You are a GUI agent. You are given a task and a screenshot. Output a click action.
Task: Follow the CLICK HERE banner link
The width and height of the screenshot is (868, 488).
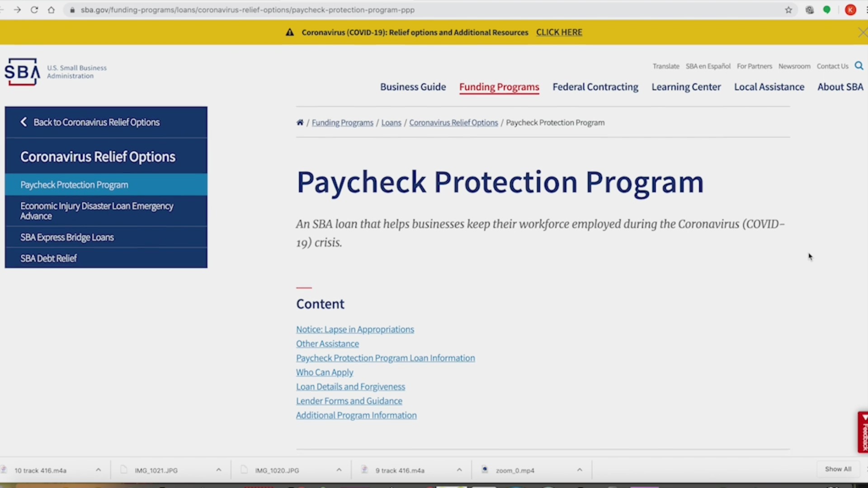click(x=559, y=33)
